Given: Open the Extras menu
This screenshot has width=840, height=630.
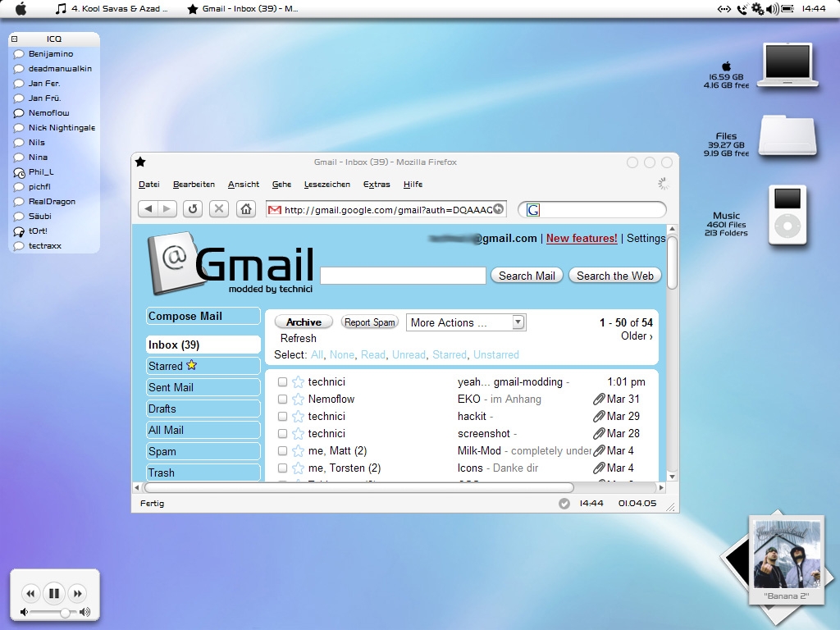Looking at the screenshot, I should point(377,185).
